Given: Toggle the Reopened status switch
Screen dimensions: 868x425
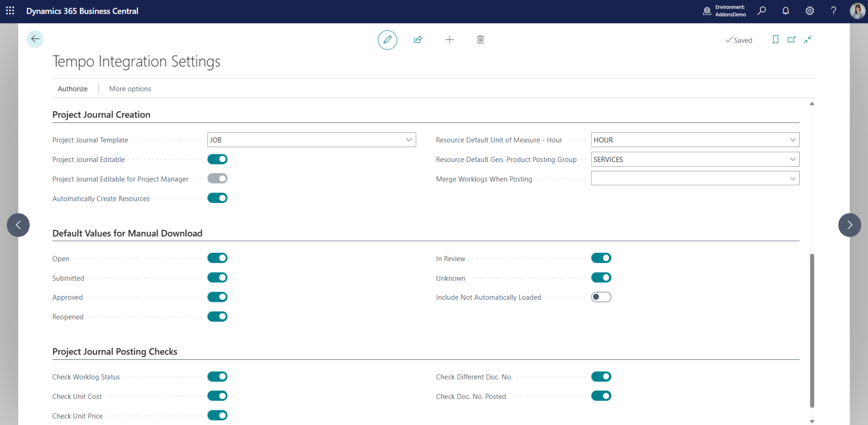Looking at the screenshot, I should coord(217,316).
